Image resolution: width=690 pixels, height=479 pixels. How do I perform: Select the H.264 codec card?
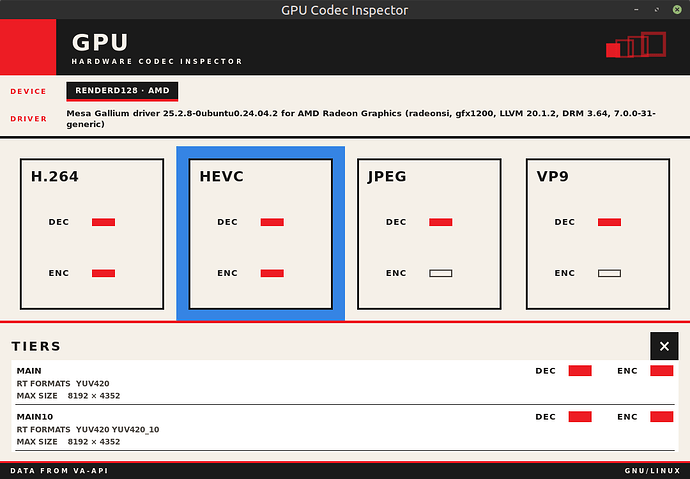pyautogui.click(x=92, y=234)
